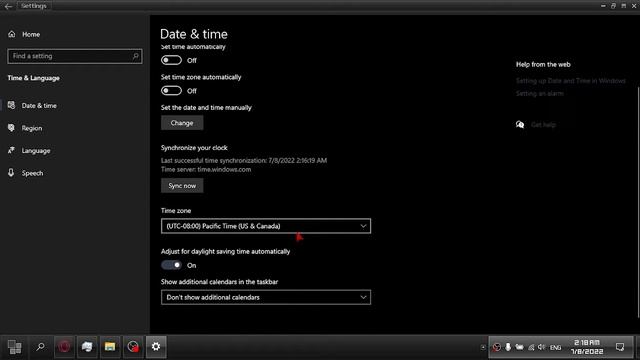
Task: Open the red-dot recorder app on taskbar
Action: pyautogui.click(x=133, y=347)
